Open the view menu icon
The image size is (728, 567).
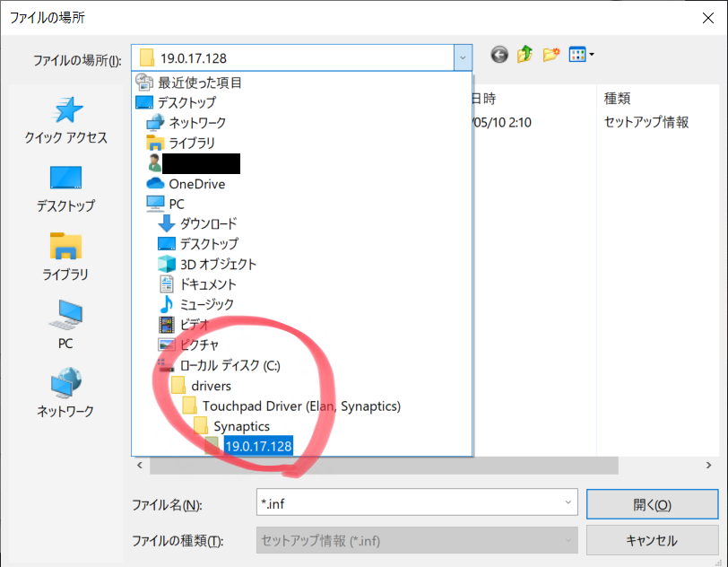point(581,56)
